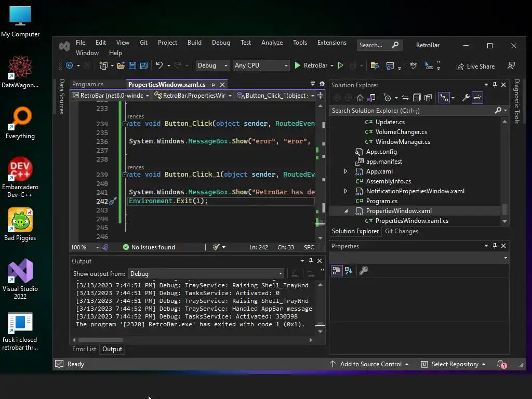
Task: Click the Navigate Backward arrow in toolbar
Action: [x=69, y=65]
